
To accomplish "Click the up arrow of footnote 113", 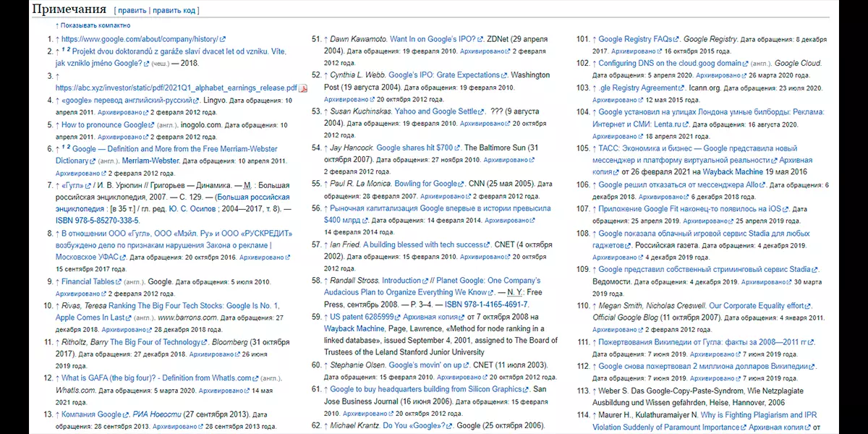I will 594,391.
